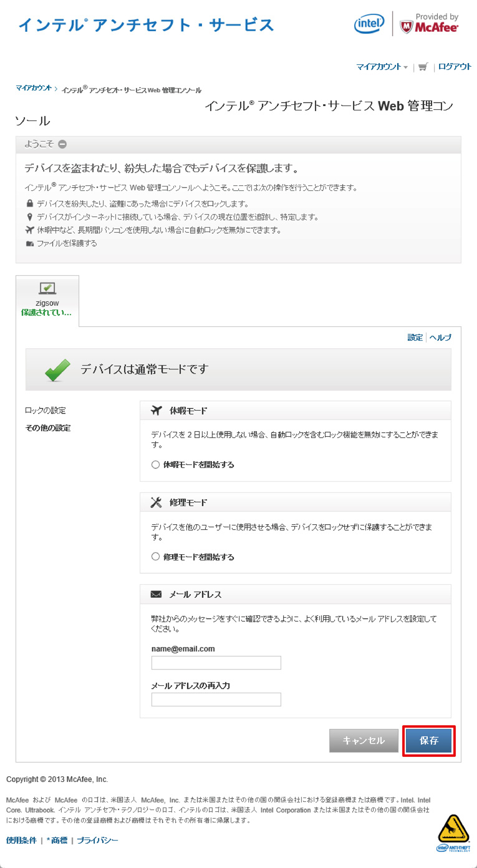
Task: Click the airplane icon beside 休暇モード
Action: [157, 411]
